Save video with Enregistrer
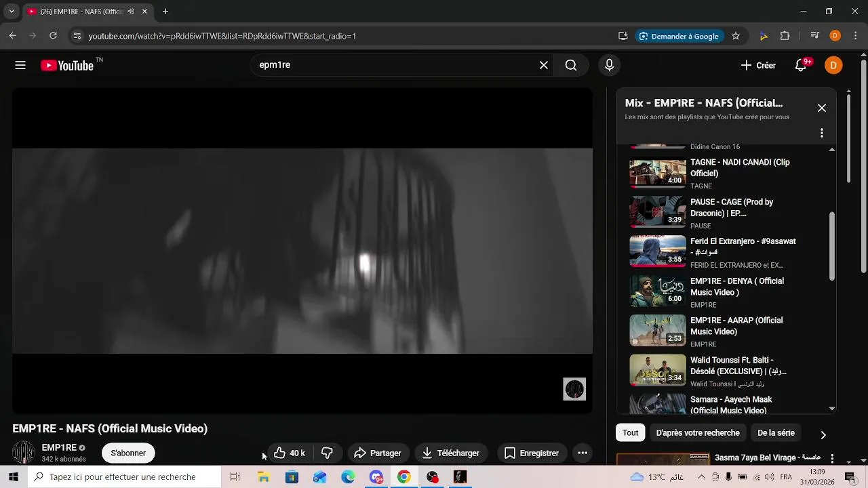Image resolution: width=868 pixels, height=488 pixels. pyautogui.click(x=532, y=453)
